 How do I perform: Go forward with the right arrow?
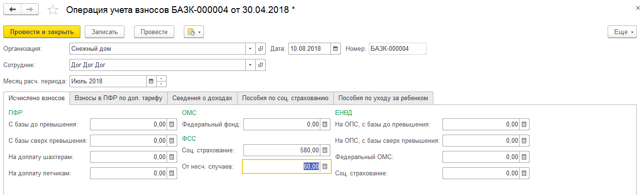30,10
